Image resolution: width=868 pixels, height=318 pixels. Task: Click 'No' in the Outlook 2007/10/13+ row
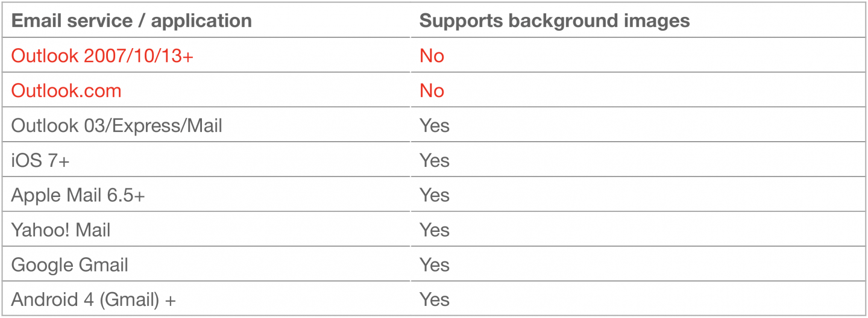[432, 56]
